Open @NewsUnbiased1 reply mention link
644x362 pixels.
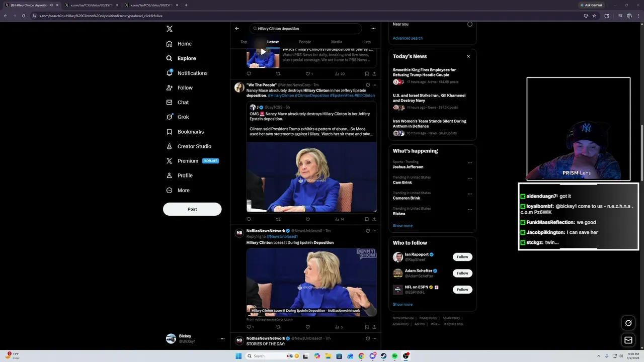[282, 237]
